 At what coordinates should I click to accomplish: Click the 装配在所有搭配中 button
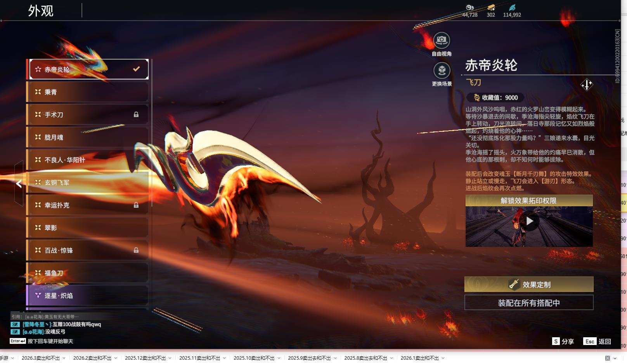[528, 303]
